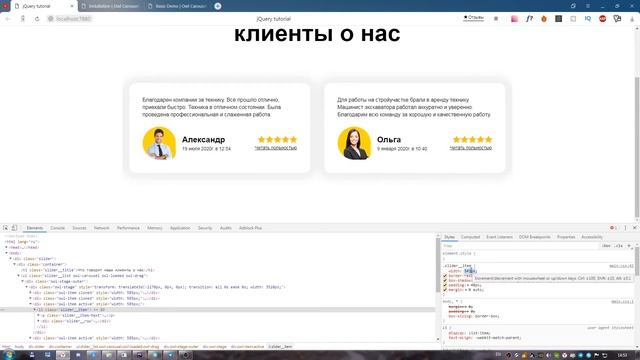This screenshot has height=360, width=640.
Task: Click the red Adblock extension icon
Action: point(602,19)
